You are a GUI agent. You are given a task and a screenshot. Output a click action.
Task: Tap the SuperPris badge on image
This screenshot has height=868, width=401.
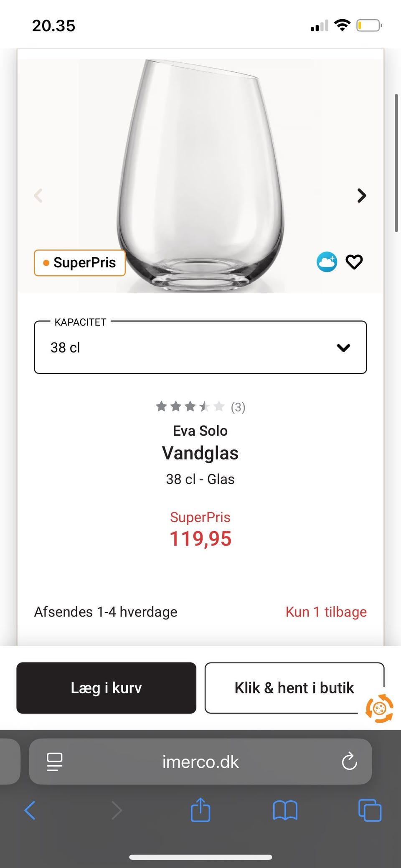pyautogui.click(x=80, y=263)
